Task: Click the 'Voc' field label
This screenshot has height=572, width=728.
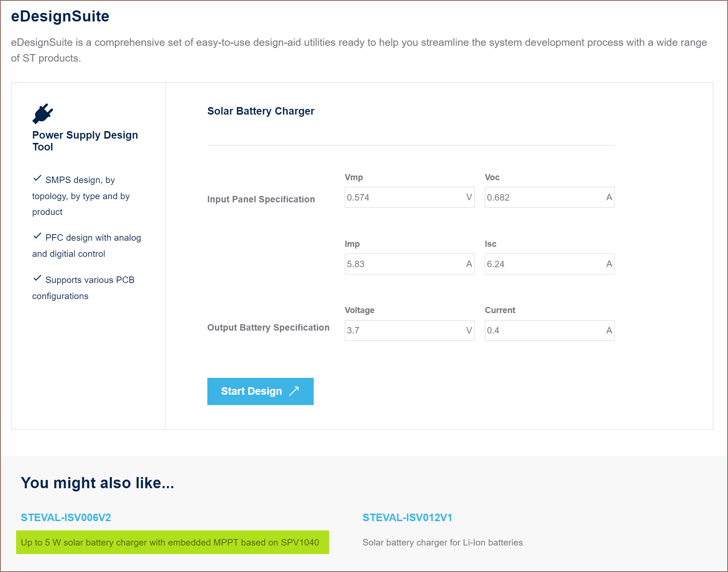Action: pos(492,177)
